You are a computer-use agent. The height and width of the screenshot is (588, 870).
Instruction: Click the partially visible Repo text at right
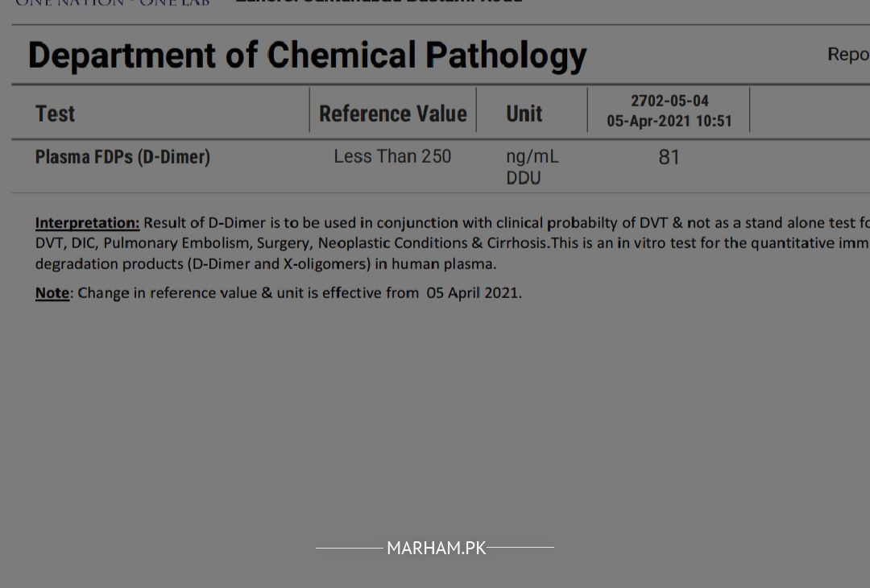[848, 55]
